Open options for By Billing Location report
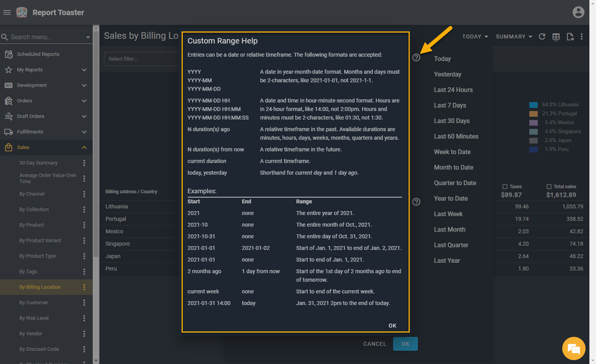 coord(84,287)
